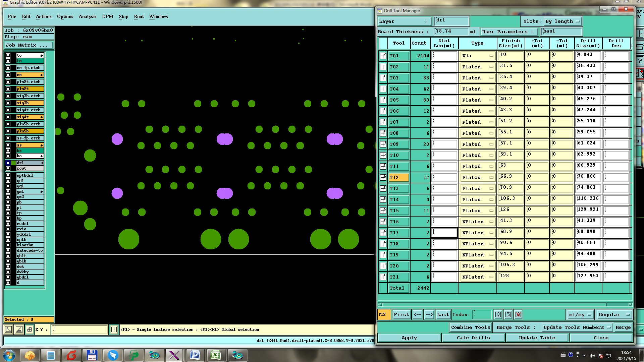Click the T17 Slot Len input field

click(444, 233)
